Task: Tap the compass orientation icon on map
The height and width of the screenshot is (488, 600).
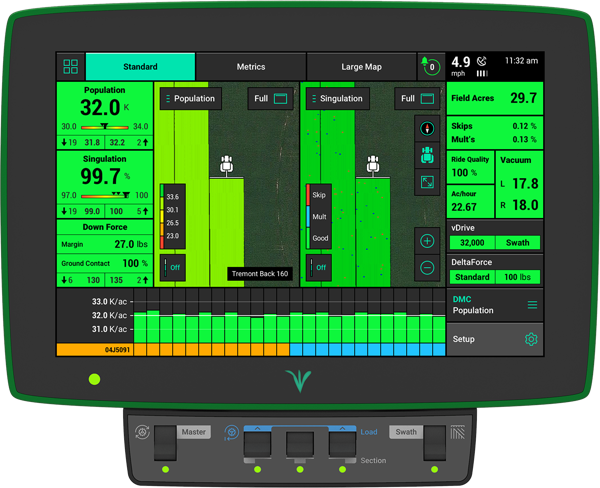Action: pyautogui.click(x=427, y=129)
